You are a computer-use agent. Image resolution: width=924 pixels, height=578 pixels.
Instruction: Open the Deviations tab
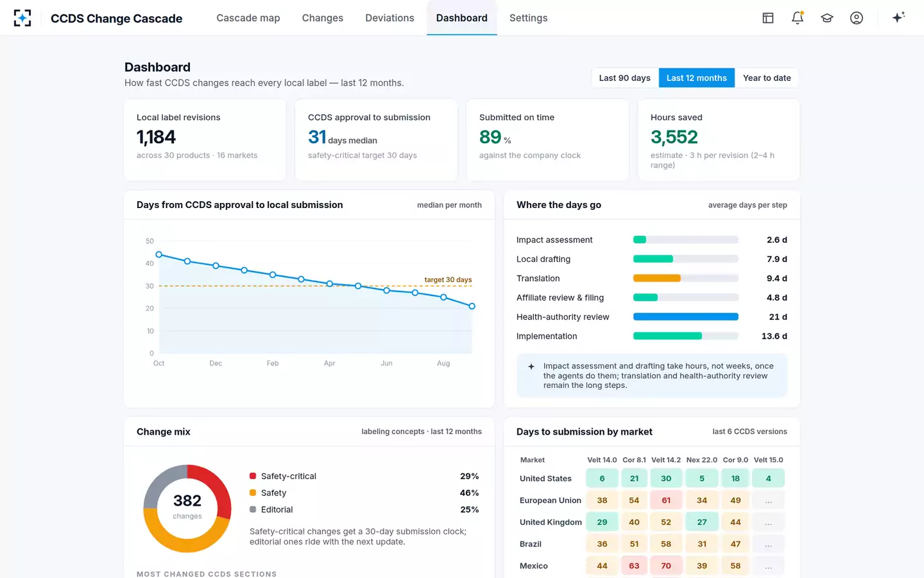[x=389, y=18]
